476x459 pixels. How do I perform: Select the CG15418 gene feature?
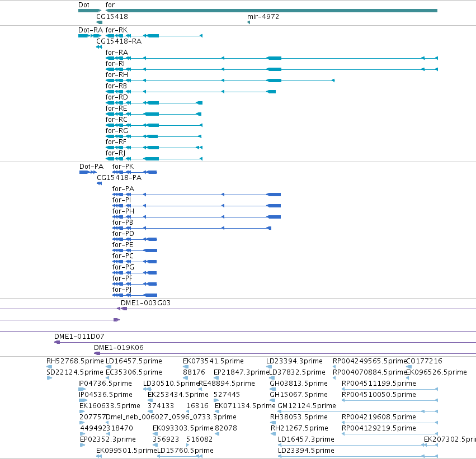coord(99,22)
